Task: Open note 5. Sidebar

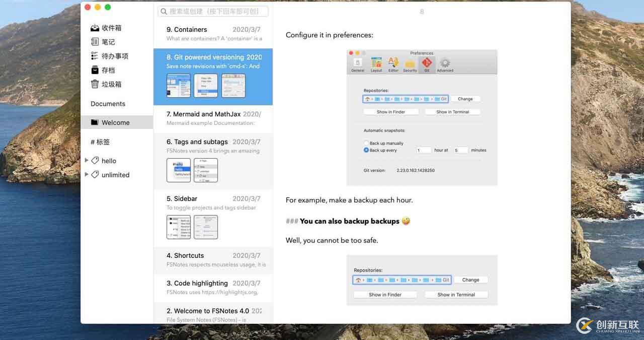Action: [x=213, y=218]
